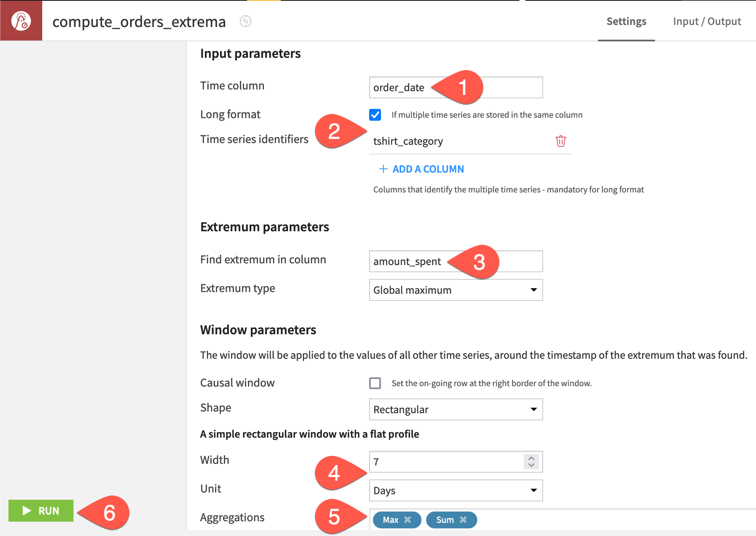Click the Dataiku recipe icon in the top-left corner

tap(21, 21)
